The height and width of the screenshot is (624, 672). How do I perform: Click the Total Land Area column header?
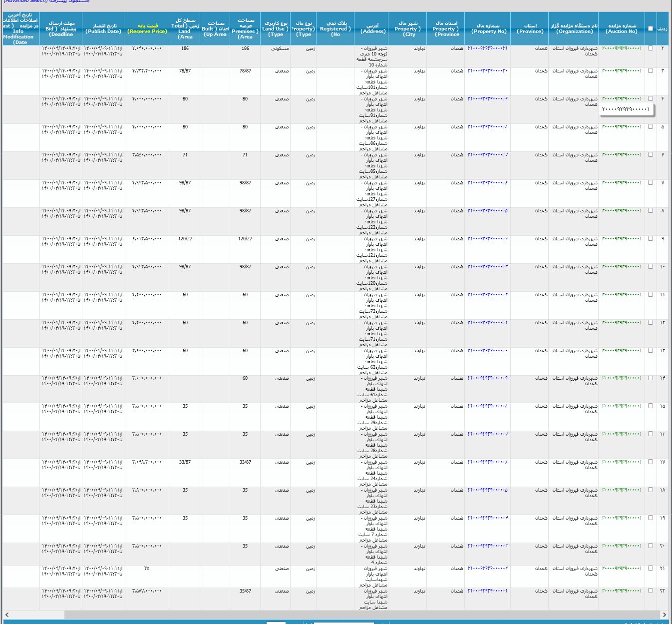[x=185, y=28]
